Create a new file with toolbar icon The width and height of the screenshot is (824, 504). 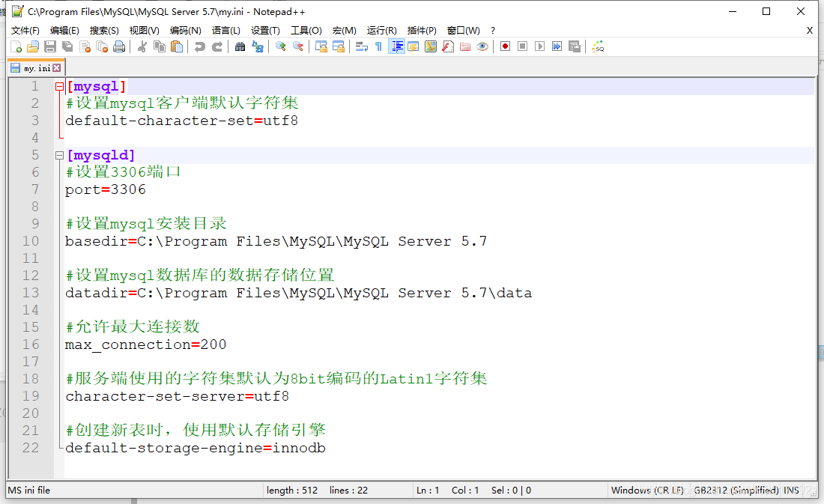pos(16,46)
